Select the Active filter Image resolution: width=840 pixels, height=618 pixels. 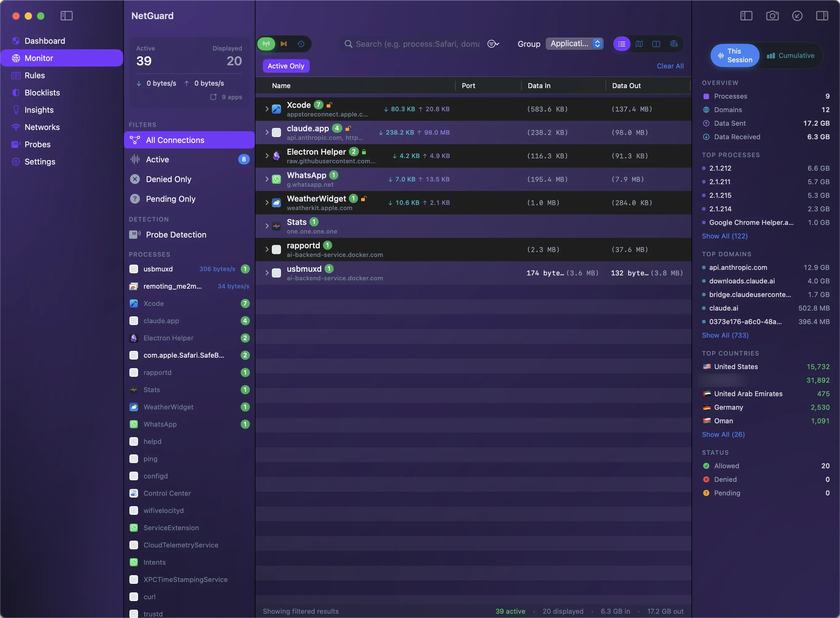[189, 159]
